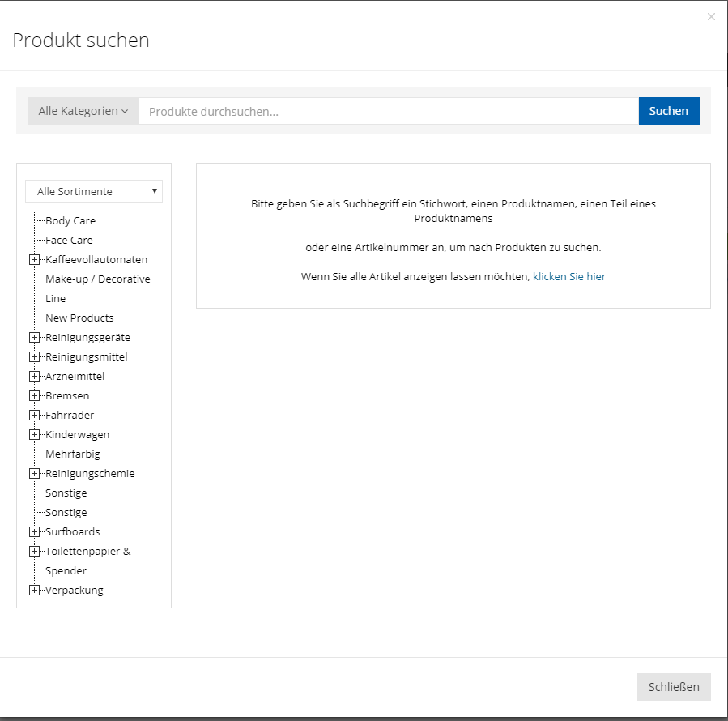This screenshot has width=728, height=721.
Task: Expand the Verpackung plus icon
Action: (34, 591)
